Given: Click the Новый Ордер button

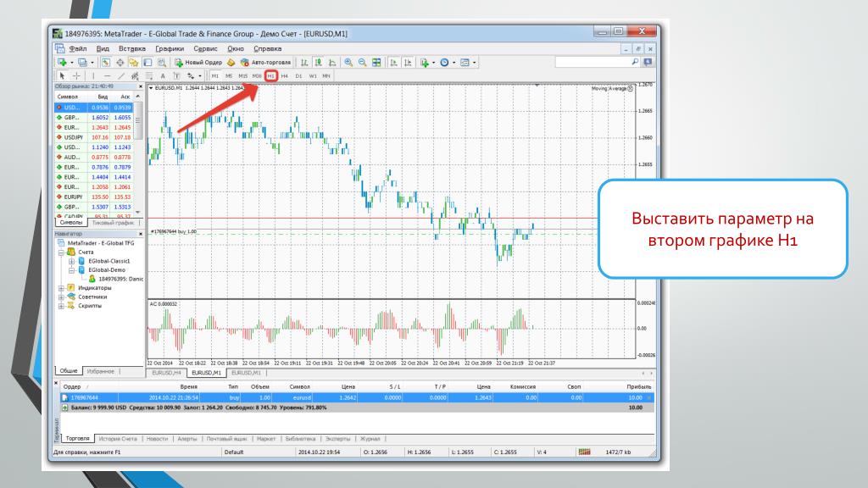Looking at the screenshot, I should pos(198,63).
